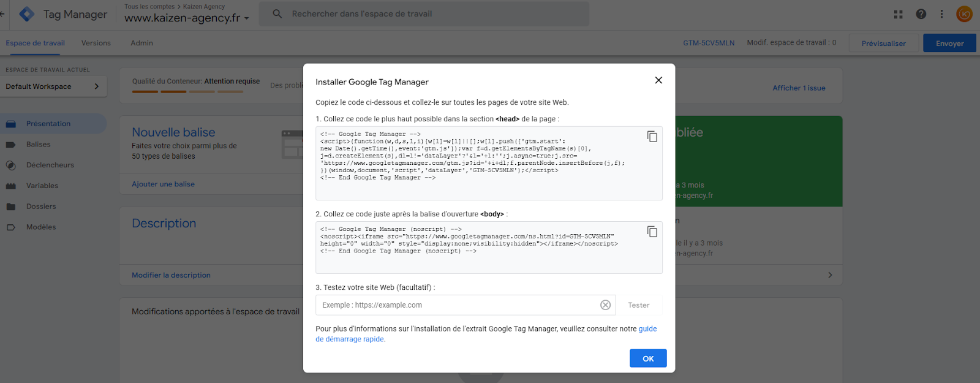Click the Variables icon
The height and width of the screenshot is (383, 980).
click(x=10, y=186)
